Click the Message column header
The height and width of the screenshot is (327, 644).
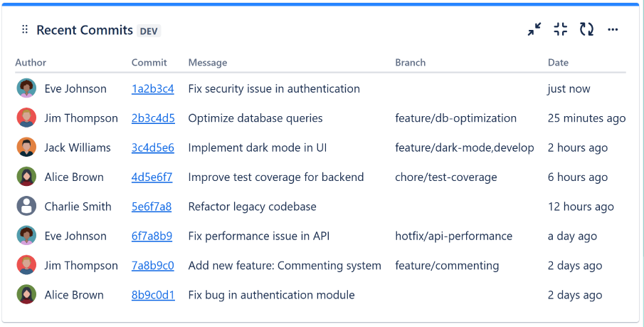tap(208, 63)
